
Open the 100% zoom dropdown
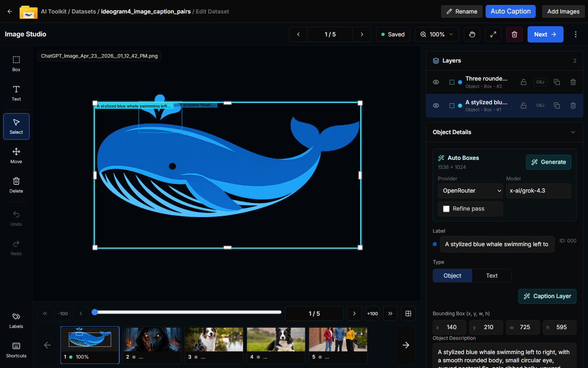[x=437, y=34]
